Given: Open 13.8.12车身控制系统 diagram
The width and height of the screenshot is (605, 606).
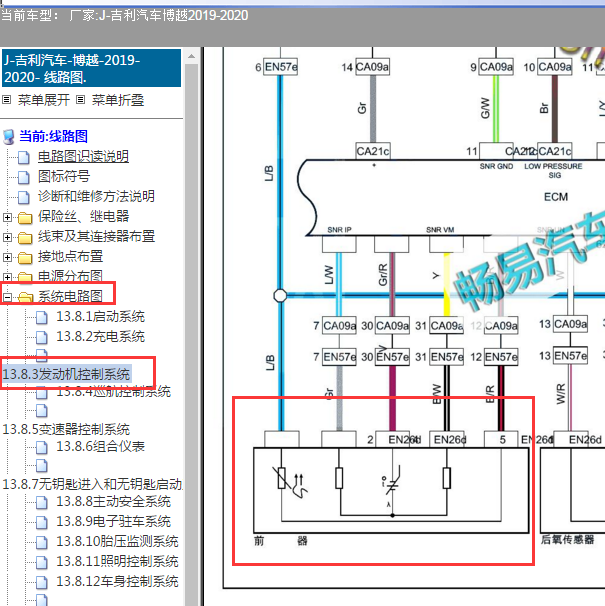Looking at the screenshot, I should [x=117, y=582].
